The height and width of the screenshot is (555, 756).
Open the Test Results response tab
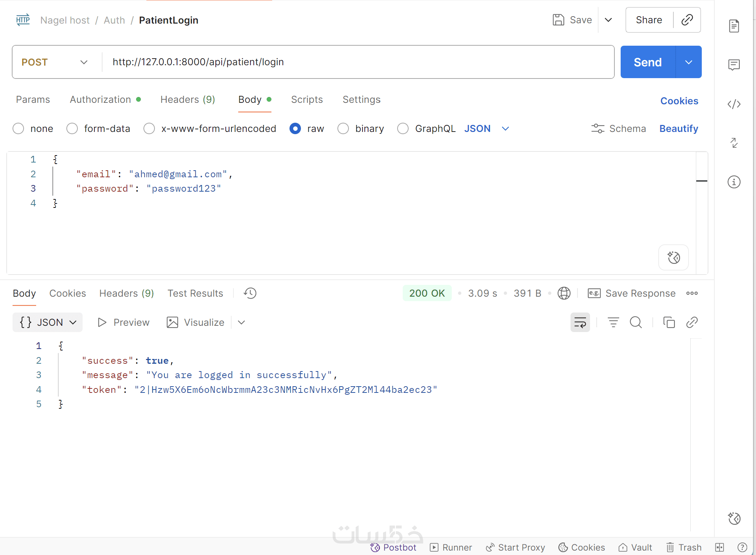tap(195, 293)
